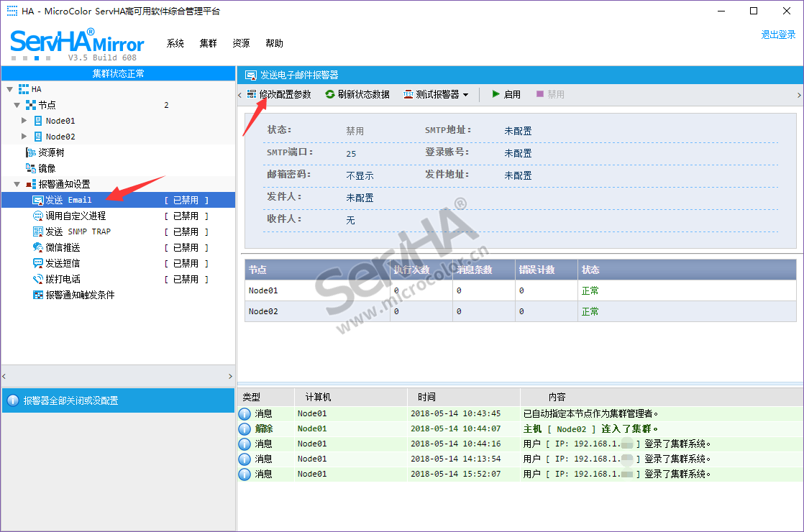804x532 pixels.
Task: Select the 拨打电话 phone icon
Action: [38, 279]
